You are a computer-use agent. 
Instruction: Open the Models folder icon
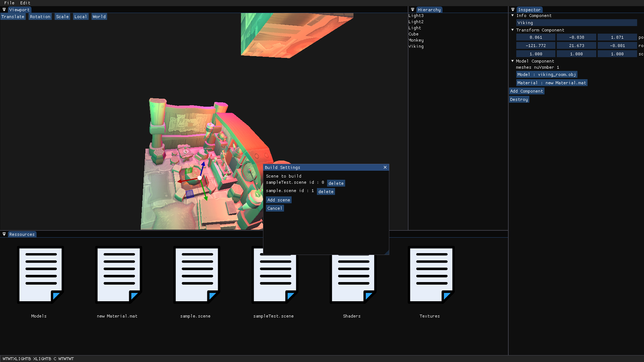click(x=40, y=275)
